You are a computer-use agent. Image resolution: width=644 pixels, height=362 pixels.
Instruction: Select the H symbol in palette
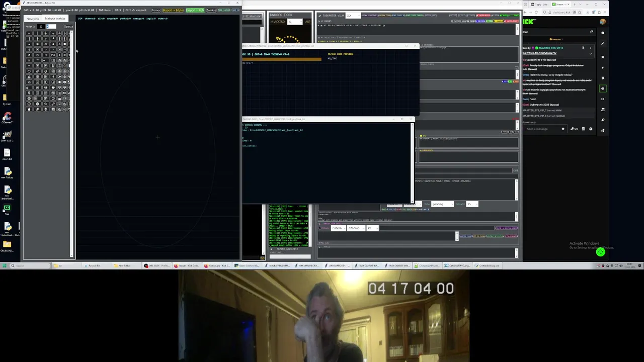[x=46, y=55]
